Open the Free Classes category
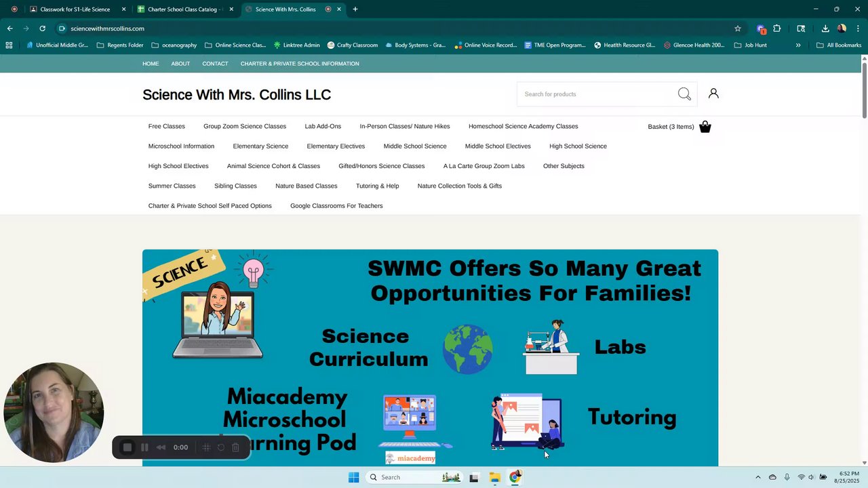868x488 pixels. coord(167,126)
